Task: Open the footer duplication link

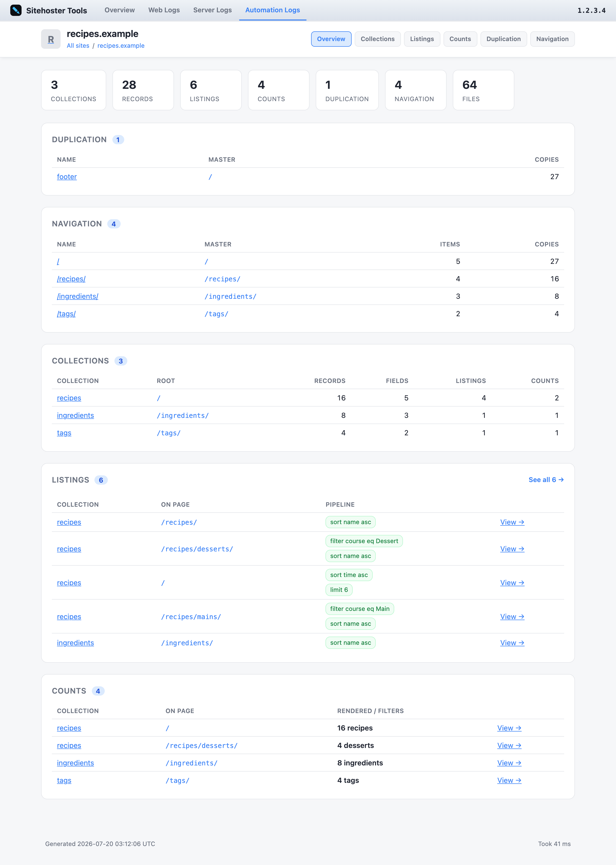Action: coord(67,177)
